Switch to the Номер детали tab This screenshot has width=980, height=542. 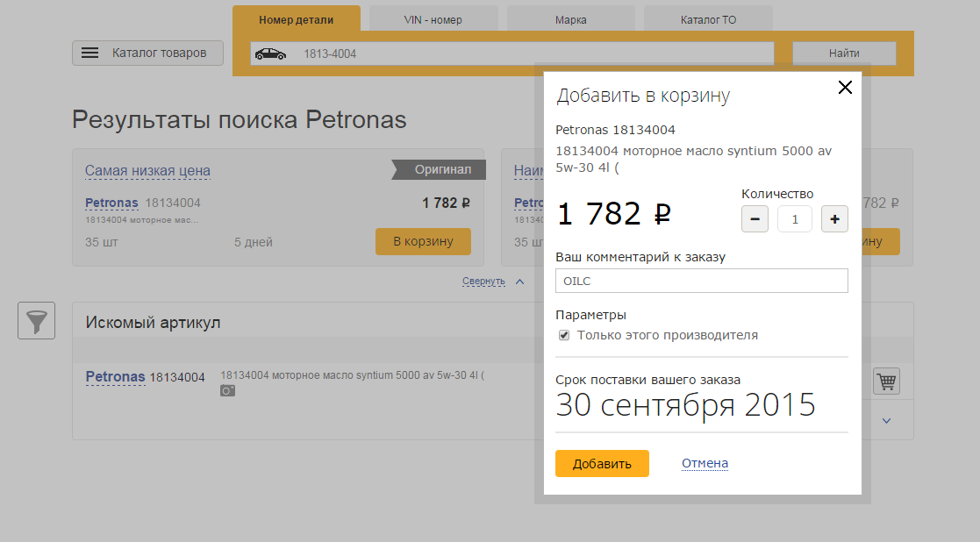pyautogui.click(x=297, y=19)
